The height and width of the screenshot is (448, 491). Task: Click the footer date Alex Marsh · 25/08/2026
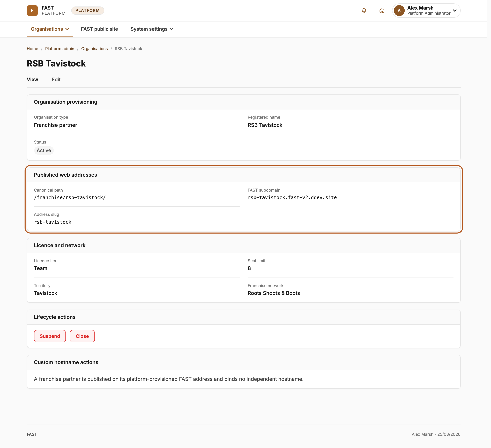click(436, 434)
